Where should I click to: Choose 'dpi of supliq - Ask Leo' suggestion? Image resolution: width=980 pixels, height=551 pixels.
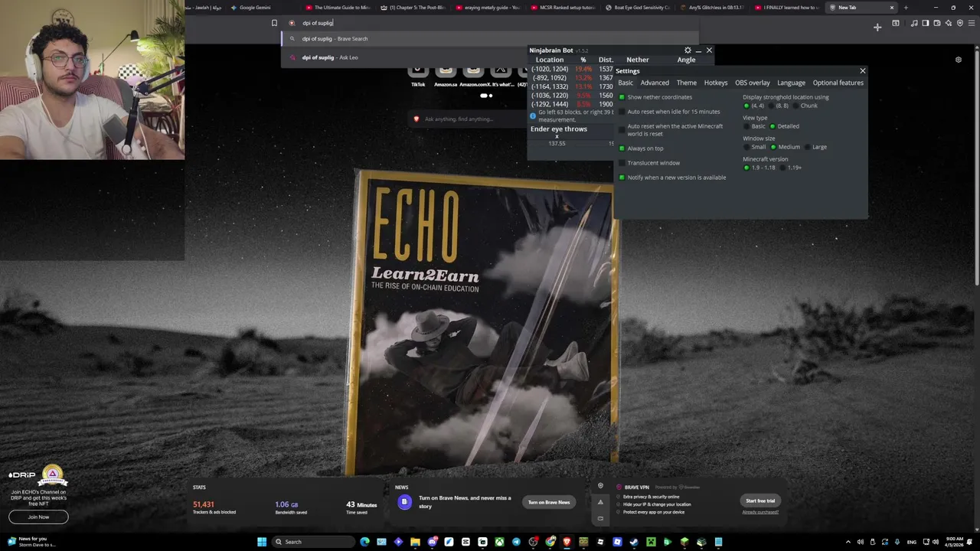tap(490, 57)
